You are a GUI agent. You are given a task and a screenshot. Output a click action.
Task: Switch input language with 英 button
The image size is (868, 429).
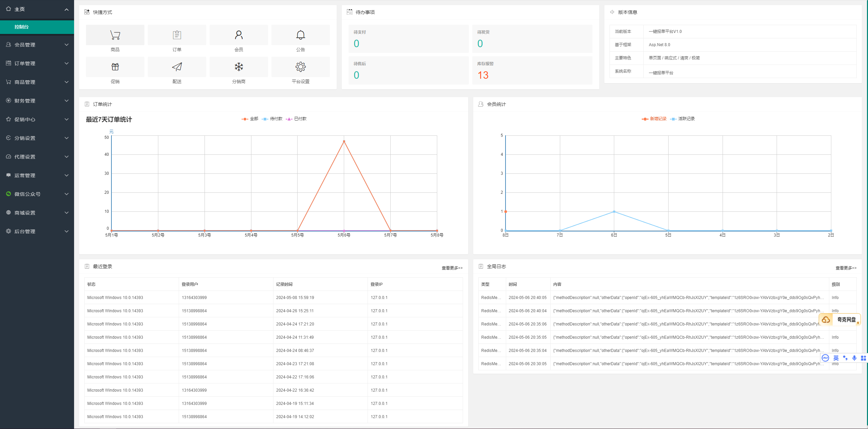click(836, 358)
